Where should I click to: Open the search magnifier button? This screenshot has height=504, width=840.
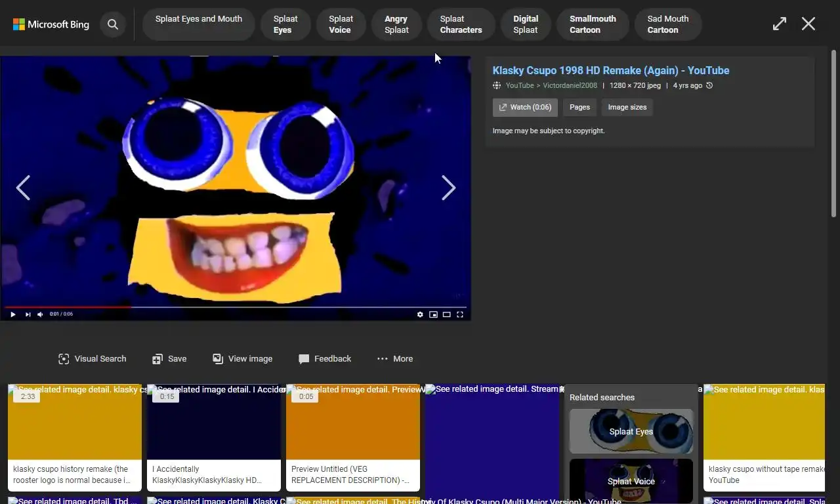tap(113, 24)
